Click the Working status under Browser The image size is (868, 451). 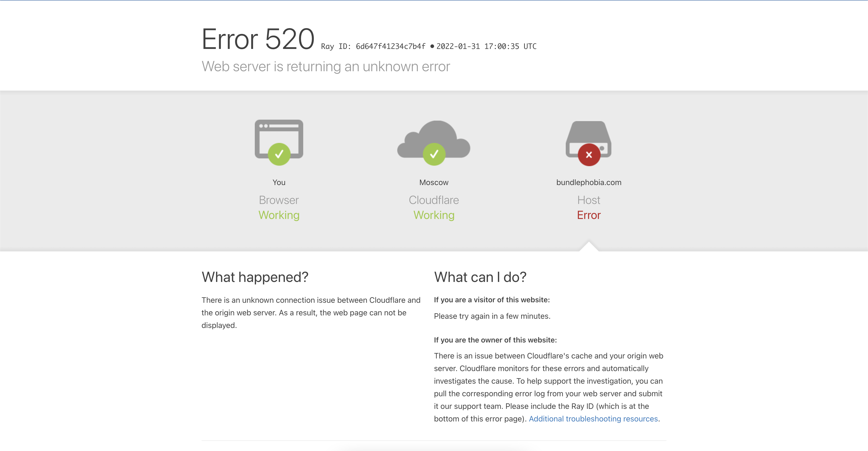click(x=279, y=215)
